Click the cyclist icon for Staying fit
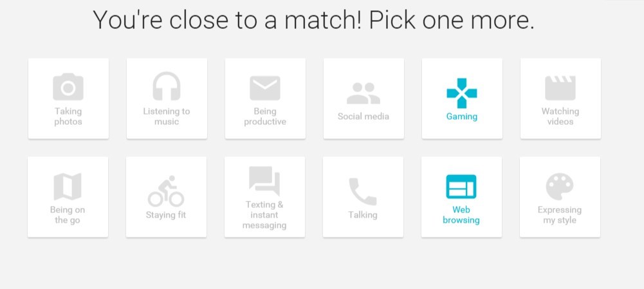Screen dimensions: 644x289 [x=166, y=191]
